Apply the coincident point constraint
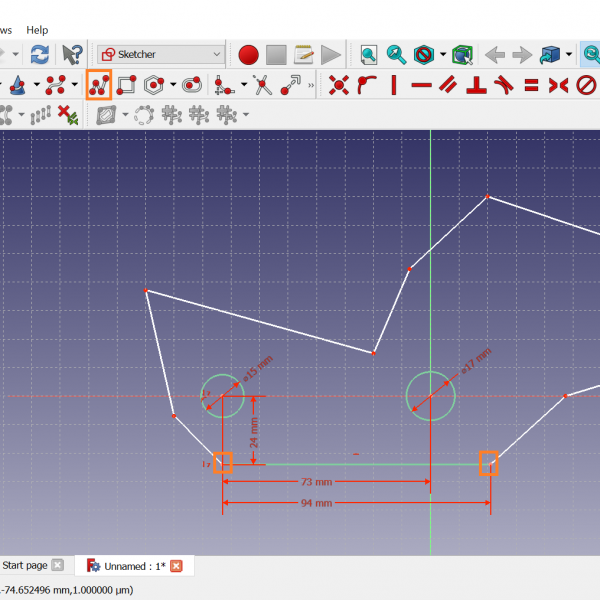The width and height of the screenshot is (600, 600). pos(339,85)
